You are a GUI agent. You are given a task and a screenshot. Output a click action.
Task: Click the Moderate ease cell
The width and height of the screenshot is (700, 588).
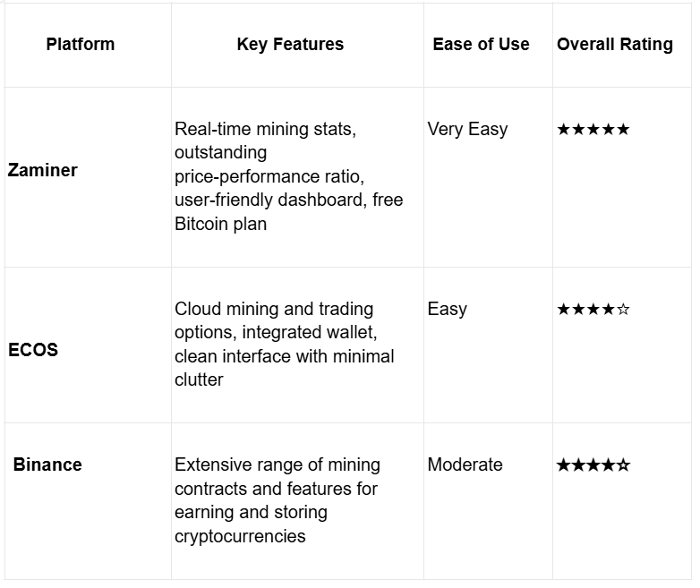465,464
